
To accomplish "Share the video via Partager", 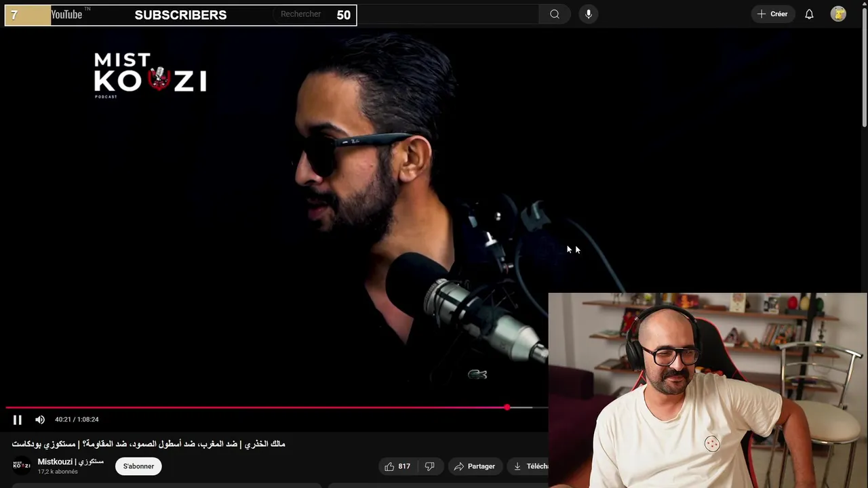I will tap(475, 466).
